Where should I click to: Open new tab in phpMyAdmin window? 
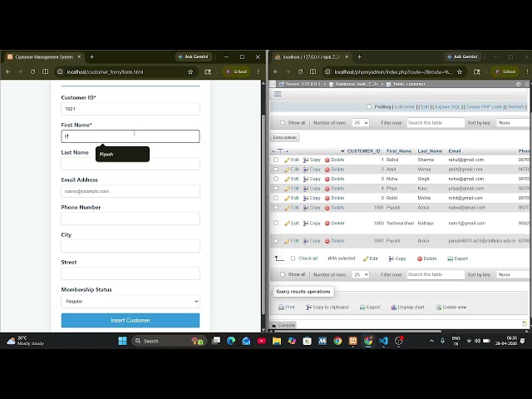click(x=359, y=57)
